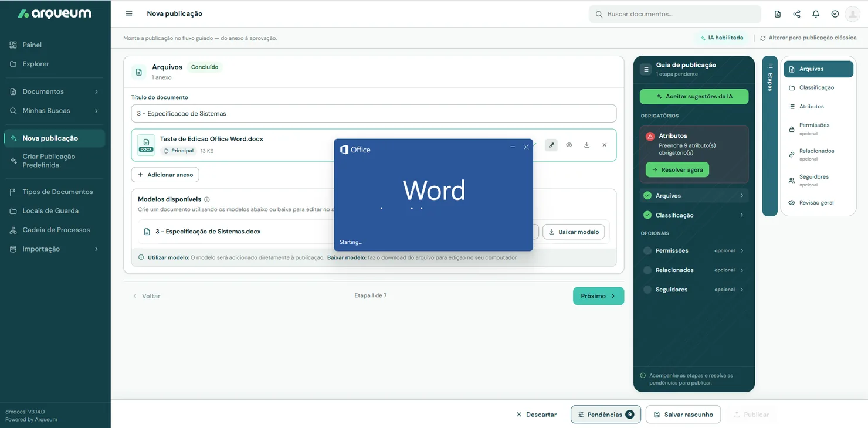Click the Guia de publicação list icon
868x428 pixels.
pyautogui.click(x=646, y=69)
